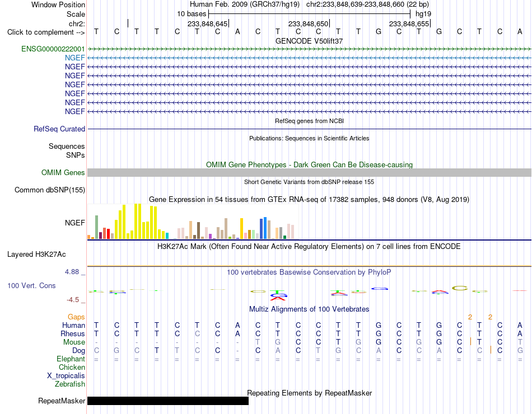
Task: Click the SNPs track label
Action: point(76,155)
